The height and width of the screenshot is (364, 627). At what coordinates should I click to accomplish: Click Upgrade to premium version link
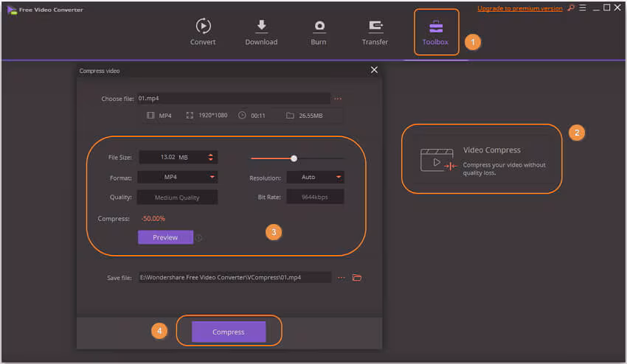pos(520,8)
